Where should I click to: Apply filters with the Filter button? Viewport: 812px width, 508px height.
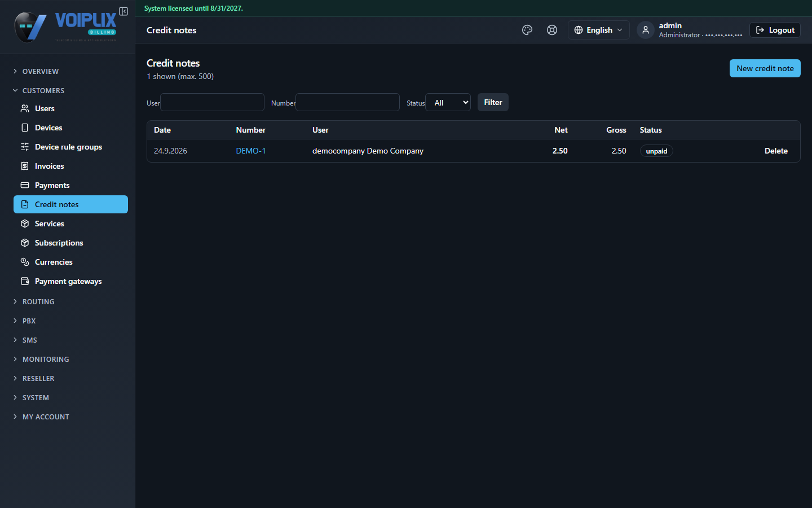[493, 102]
